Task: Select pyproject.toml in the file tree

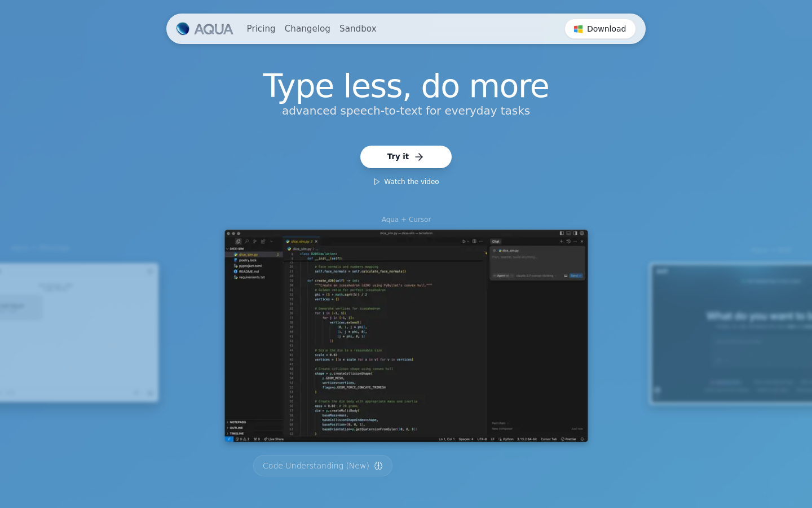Action: tap(254, 266)
